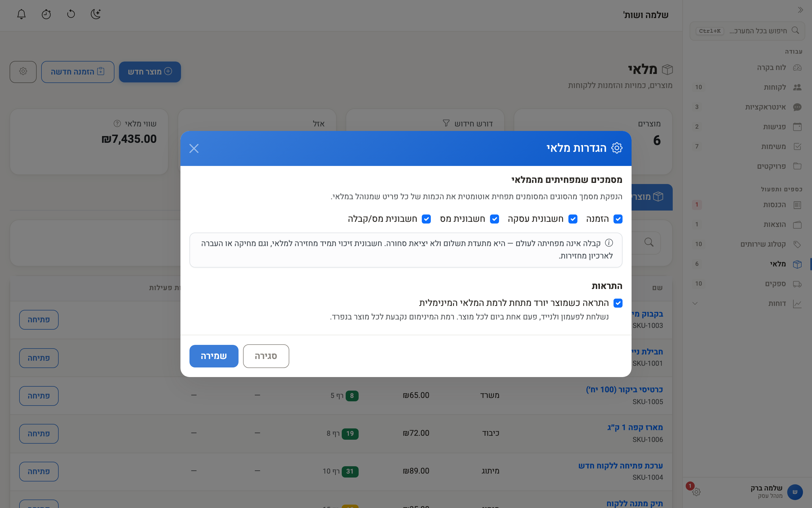The image size is (812, 508).
Task: Uncheck the חשבונית עסקה checkbox
Action: [x=573, y=219]
